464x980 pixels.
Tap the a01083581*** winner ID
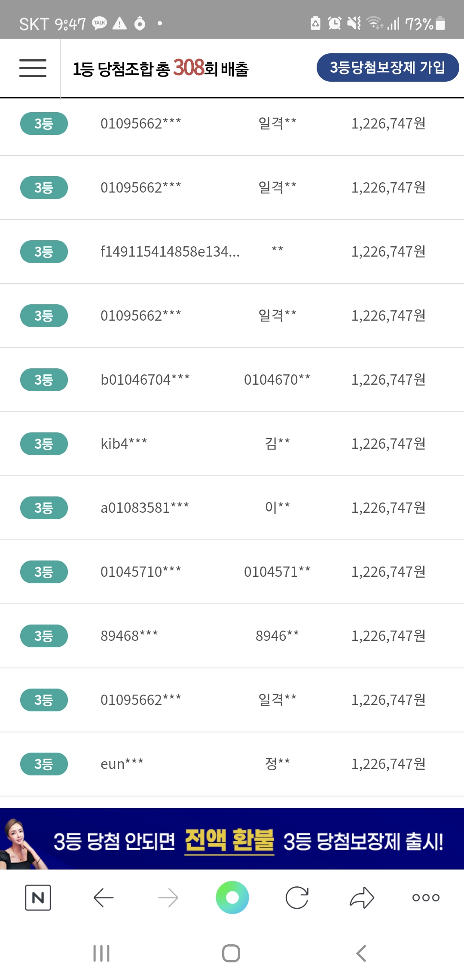(x=145, y=508)
